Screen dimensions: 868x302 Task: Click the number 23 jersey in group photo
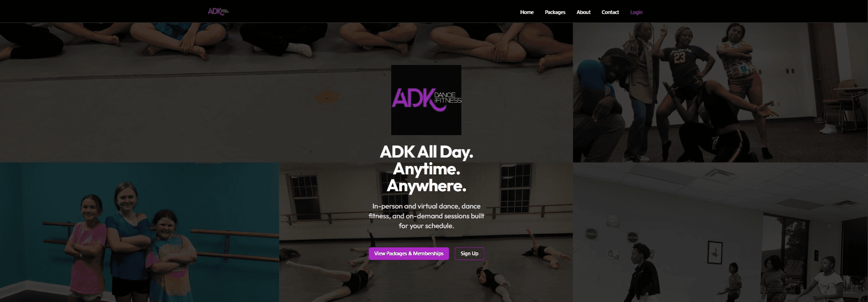(x=679, y=58)
